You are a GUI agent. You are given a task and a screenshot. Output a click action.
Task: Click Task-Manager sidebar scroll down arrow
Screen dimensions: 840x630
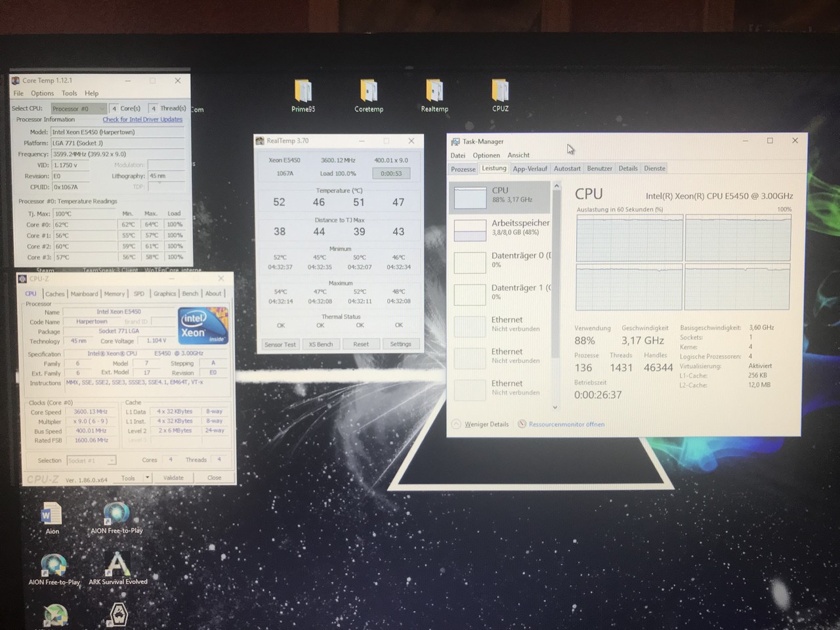click(556, 407)
